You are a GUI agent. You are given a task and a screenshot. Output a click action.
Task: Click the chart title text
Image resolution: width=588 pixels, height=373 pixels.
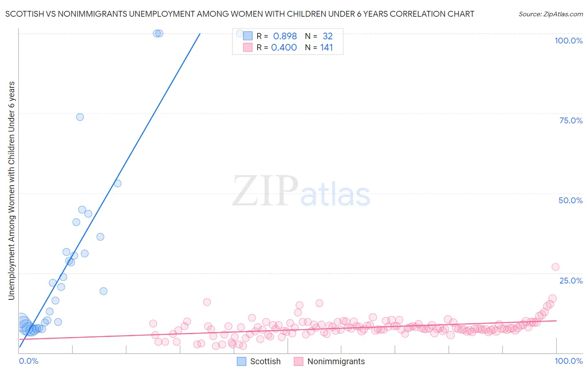[x=240, y=14]
